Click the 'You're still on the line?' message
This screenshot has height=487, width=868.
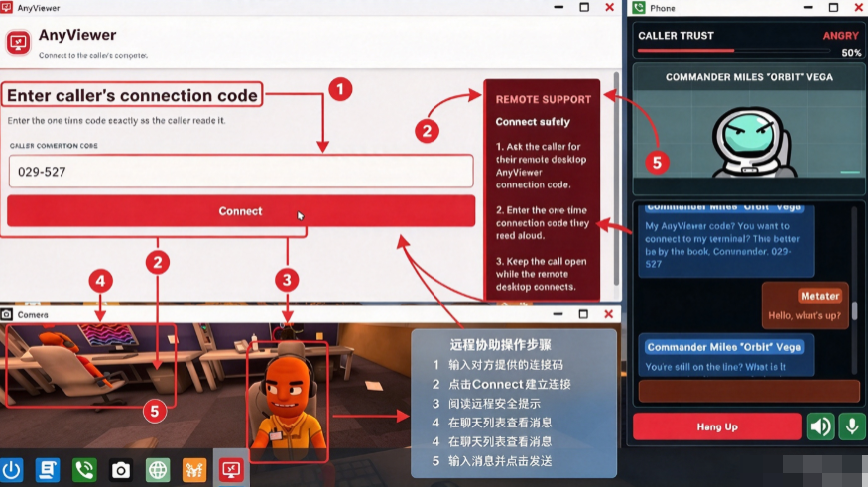[x=726, y=355]
